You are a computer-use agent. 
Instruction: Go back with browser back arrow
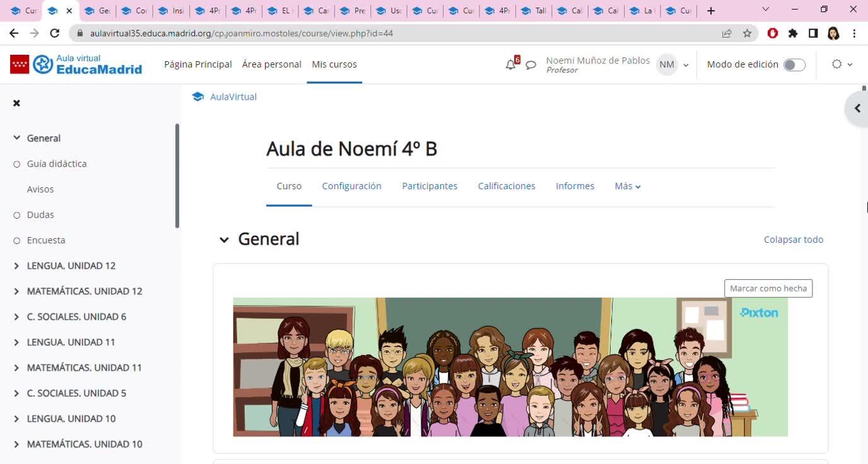tap(14, 33)
